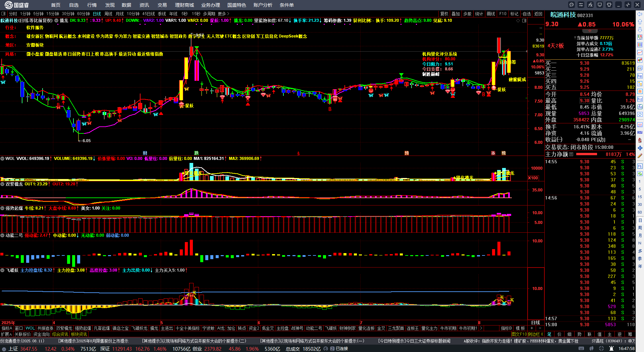644x352 pixels.
Task: Toggle the 叠加 overlay option
Action: point(455,14)
